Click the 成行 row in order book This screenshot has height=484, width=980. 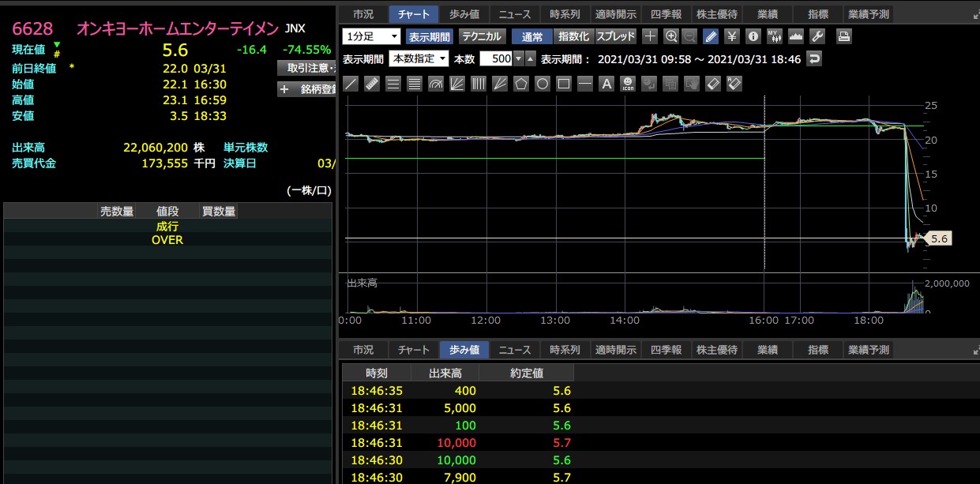click(x=167, y=227)
